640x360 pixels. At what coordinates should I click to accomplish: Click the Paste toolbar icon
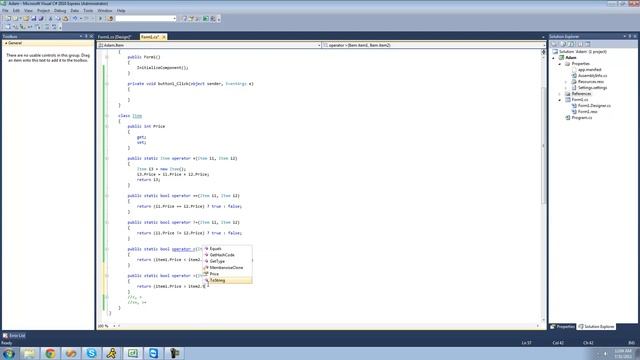pos(65,18)
